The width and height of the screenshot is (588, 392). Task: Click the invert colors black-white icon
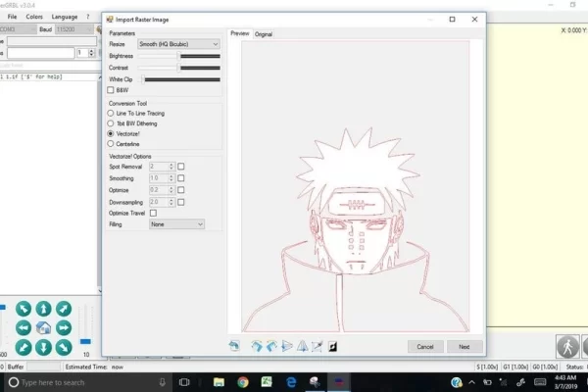pyautogui.click(x=332, y=346)
